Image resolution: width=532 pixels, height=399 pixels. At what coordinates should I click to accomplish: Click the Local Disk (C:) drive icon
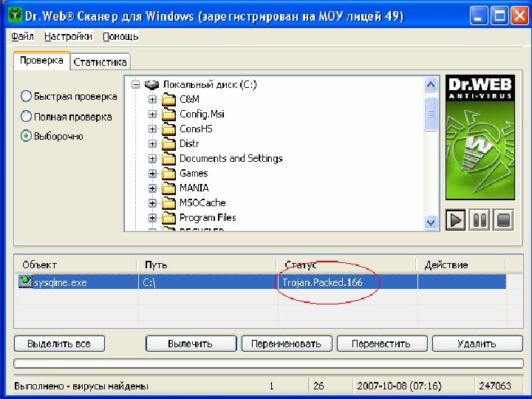coord(151,84)
